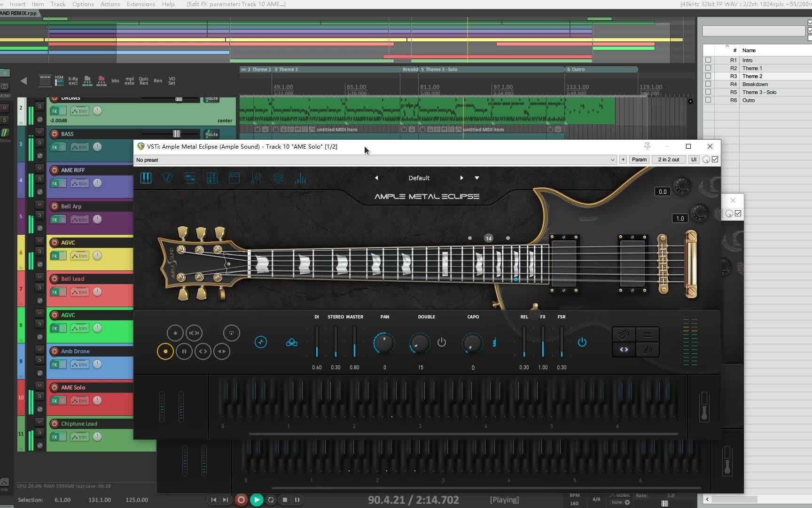812x508 pixels.
Task: Adjust the MASTER volume slider
Action: 354,342
